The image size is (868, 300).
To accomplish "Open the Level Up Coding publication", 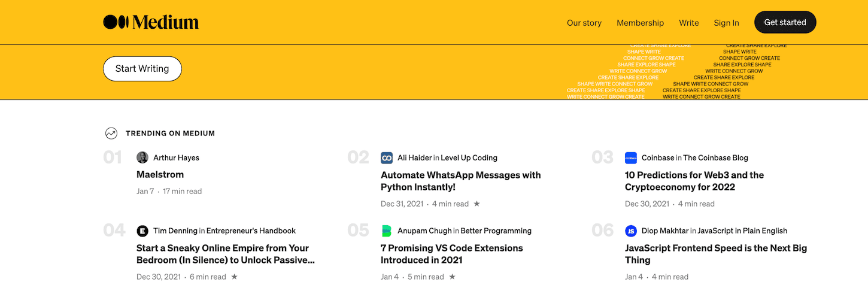I will (469, 157).
